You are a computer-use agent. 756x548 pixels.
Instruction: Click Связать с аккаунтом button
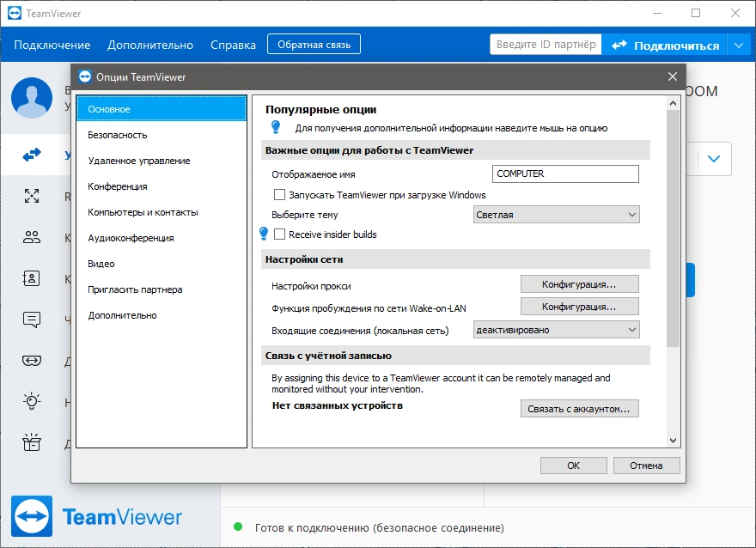click(580, 408)
